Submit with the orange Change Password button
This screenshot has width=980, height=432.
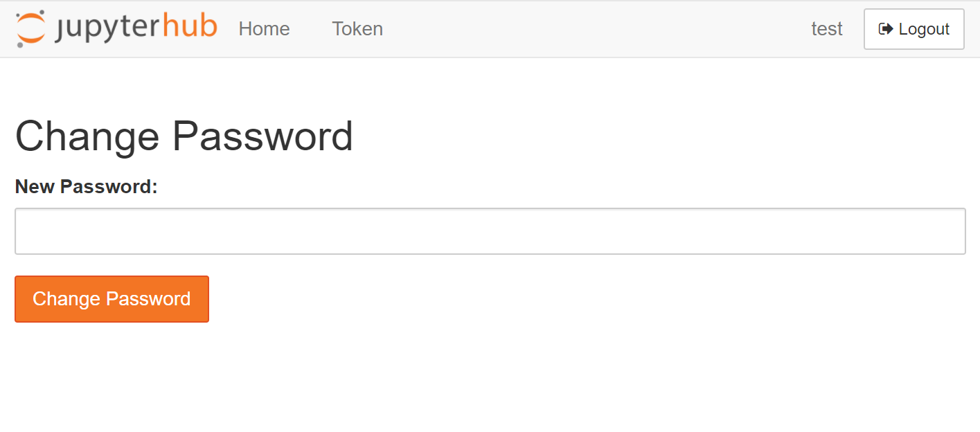tap(112, 299)
